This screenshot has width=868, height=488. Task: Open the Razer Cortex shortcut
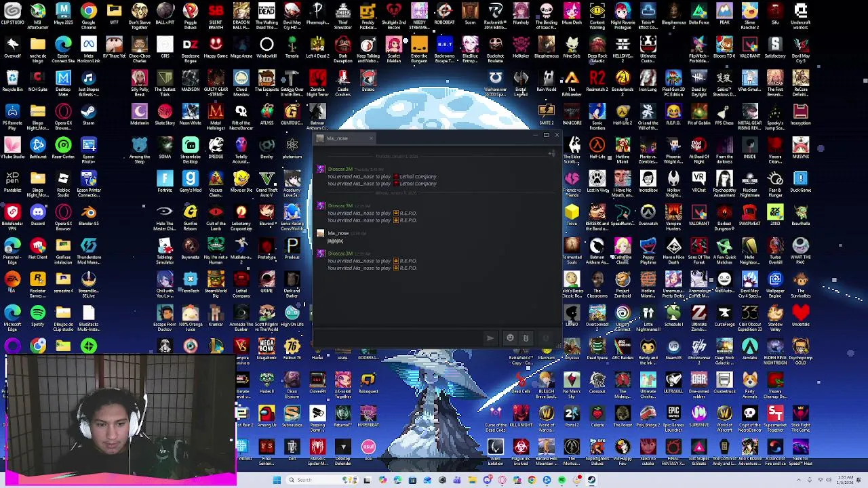click(63, 148)
